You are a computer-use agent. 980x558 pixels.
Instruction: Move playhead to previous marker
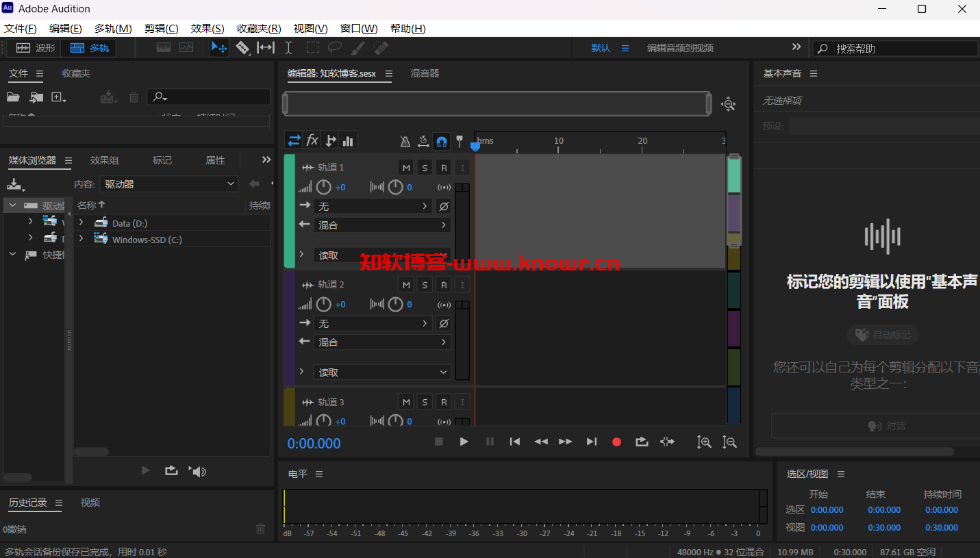tap(515, 442)
